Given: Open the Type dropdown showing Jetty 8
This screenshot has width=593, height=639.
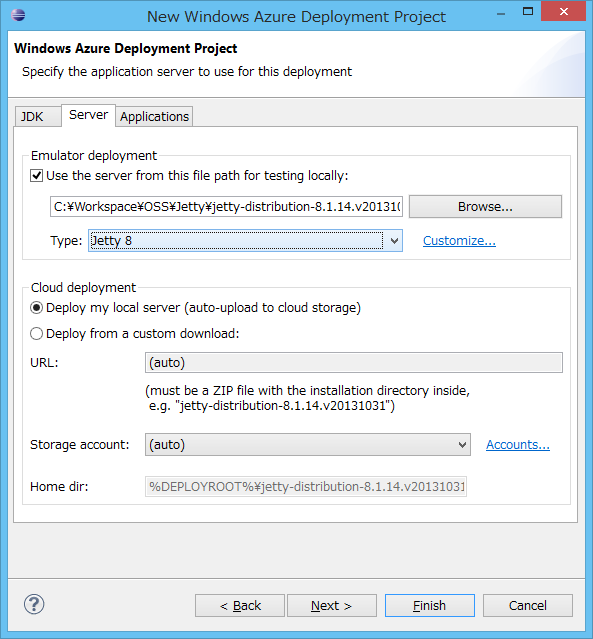Looking at the screenshot, I should 245,240.
